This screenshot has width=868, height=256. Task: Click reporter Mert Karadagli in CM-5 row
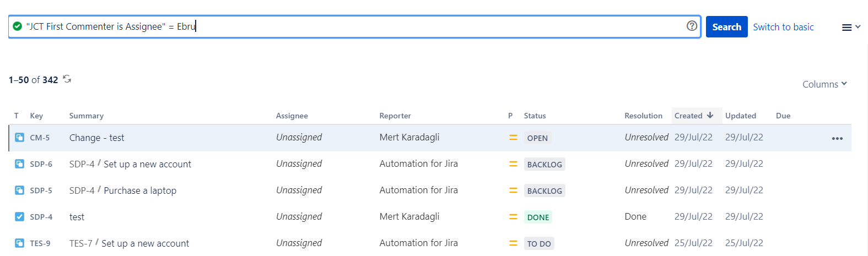409,137
